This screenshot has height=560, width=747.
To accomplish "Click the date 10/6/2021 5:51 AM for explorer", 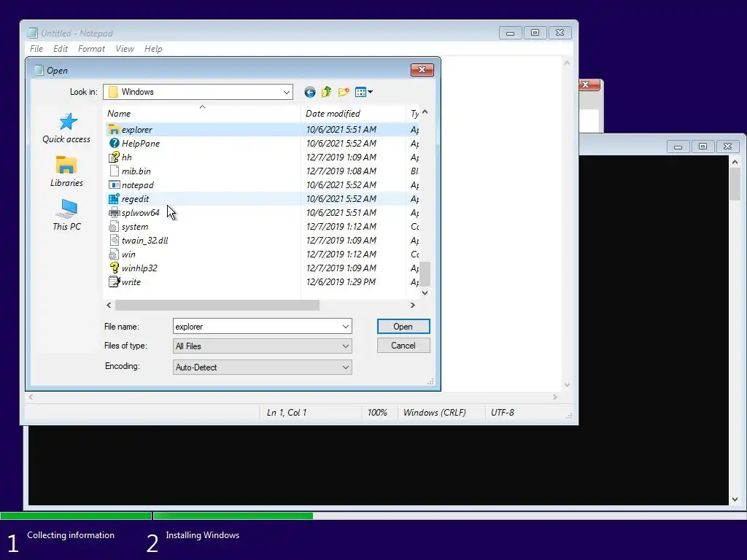I will [x=341, y=130].
